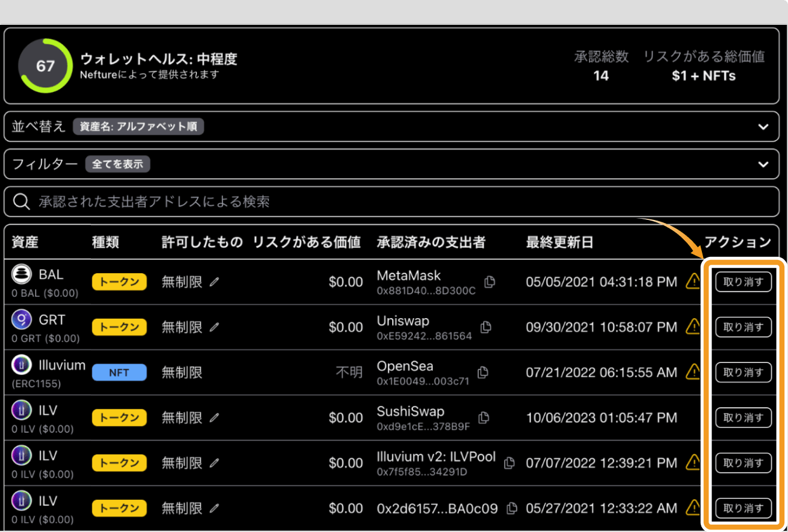Copy the Illuvium v2: ILVPool address

coord(510,463)
